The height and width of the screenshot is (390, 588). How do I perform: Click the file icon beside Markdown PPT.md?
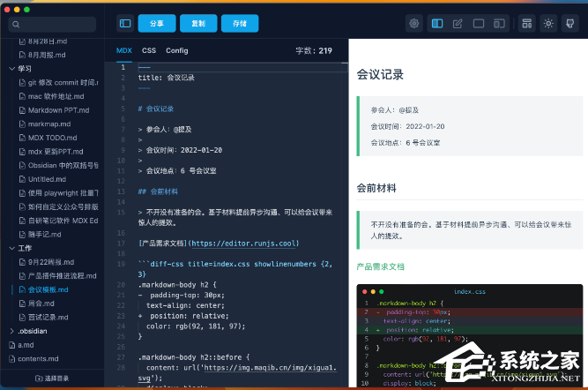click(x=22, y=110)
